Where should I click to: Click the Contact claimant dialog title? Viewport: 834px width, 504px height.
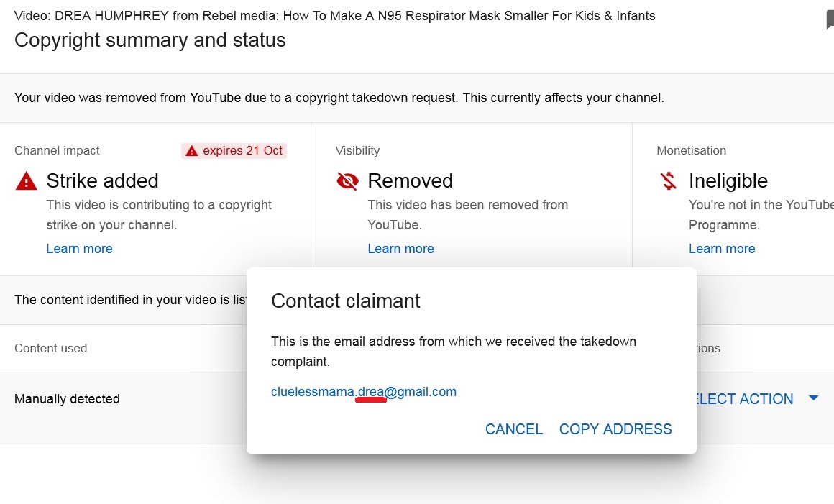(346, 301)
